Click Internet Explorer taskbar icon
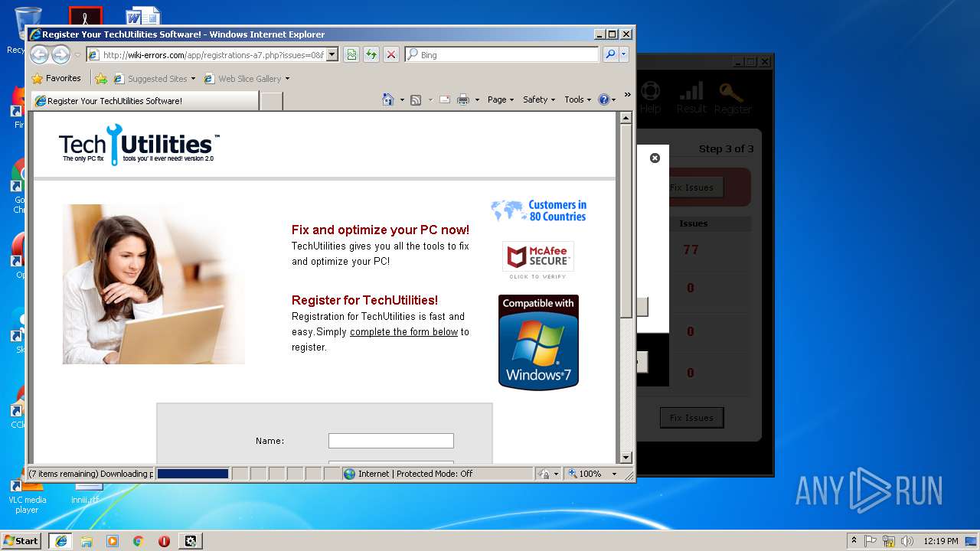The height and width of the screenshot is (551, 980). (x=60, y=540)
